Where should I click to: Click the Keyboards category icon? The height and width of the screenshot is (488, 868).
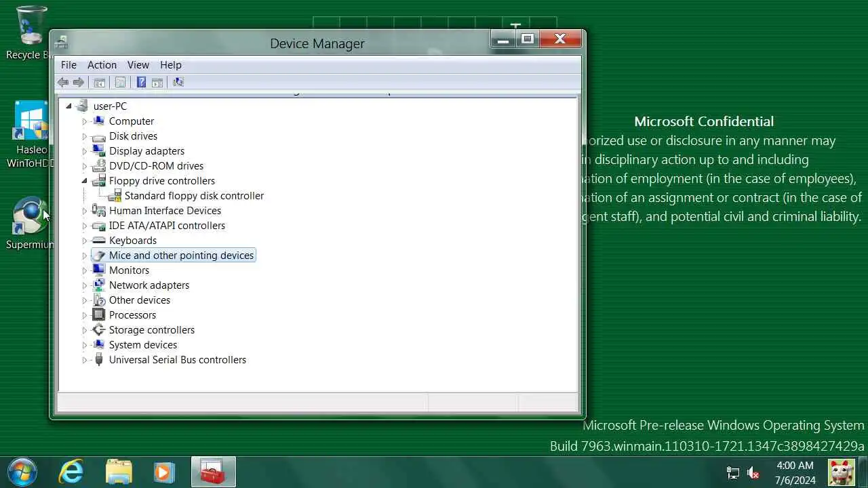point(99,241)
